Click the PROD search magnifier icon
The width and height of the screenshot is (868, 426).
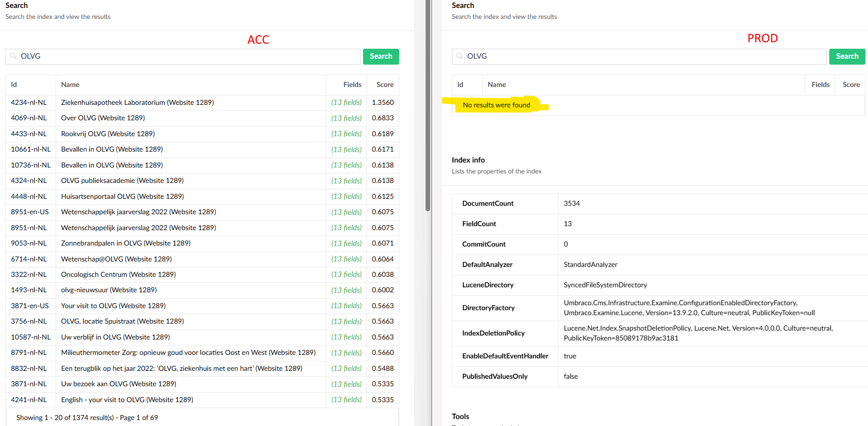(460, 56)
